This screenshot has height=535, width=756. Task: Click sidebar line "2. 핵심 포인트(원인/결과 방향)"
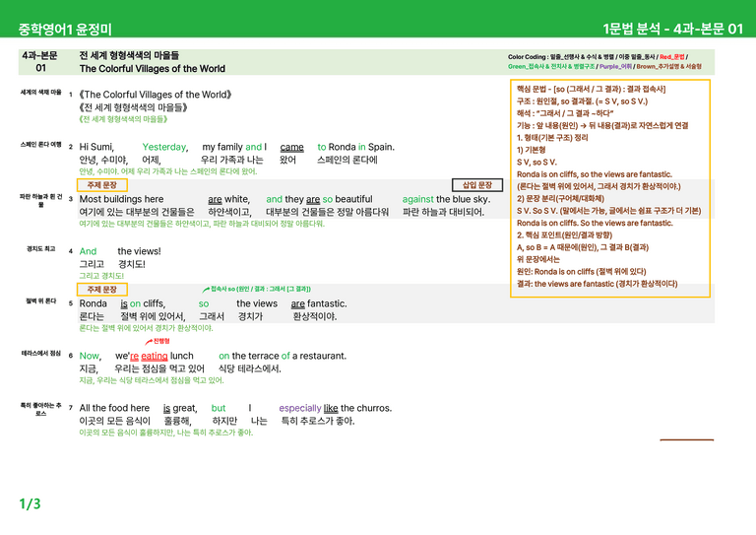(x=565, y=234)
